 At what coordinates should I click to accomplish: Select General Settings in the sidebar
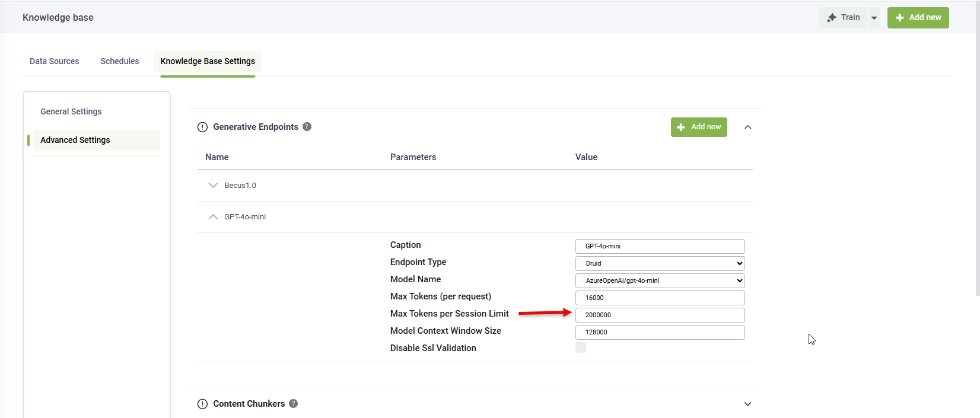71,111
